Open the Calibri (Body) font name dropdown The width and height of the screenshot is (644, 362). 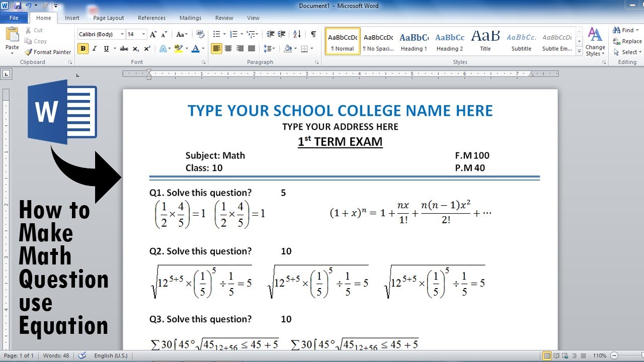tap(122, 34)
